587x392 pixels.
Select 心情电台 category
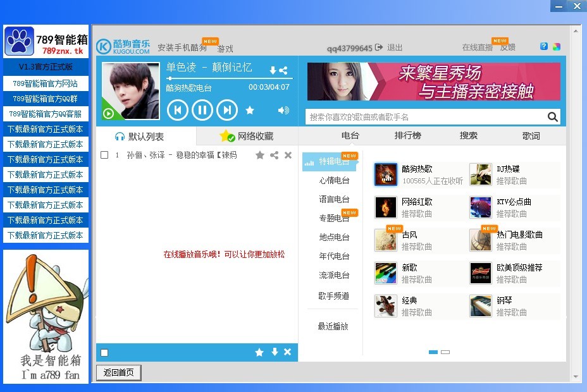point(334,180)
